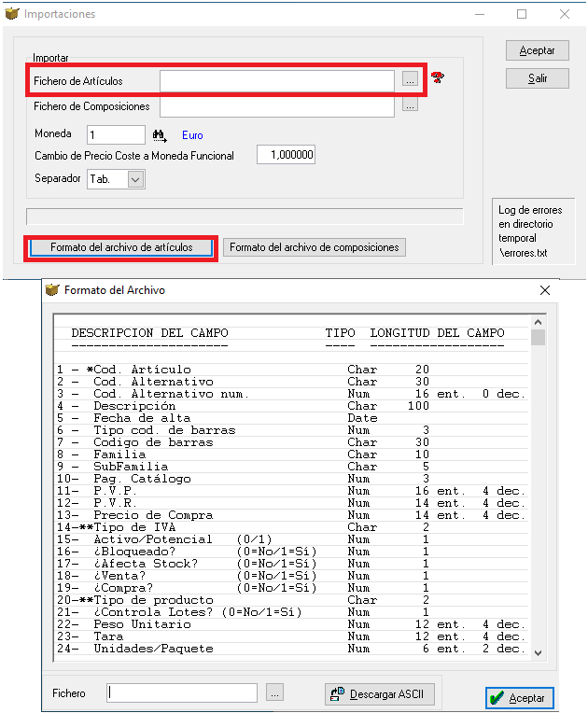Open the currency search binoculars icon
588x713 pixels.
click(160, 135)
